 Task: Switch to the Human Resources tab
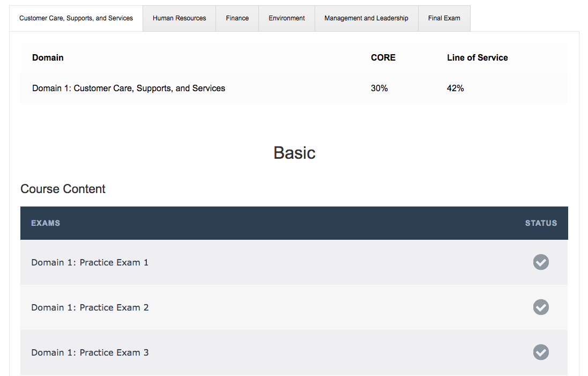click(x=179, y=18)
